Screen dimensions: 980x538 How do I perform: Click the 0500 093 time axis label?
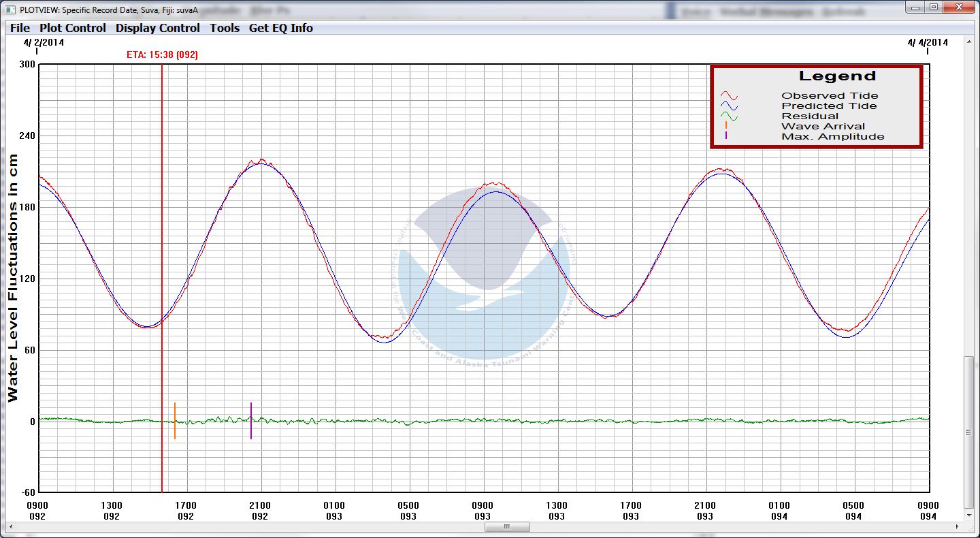click(x=408, y=511)
